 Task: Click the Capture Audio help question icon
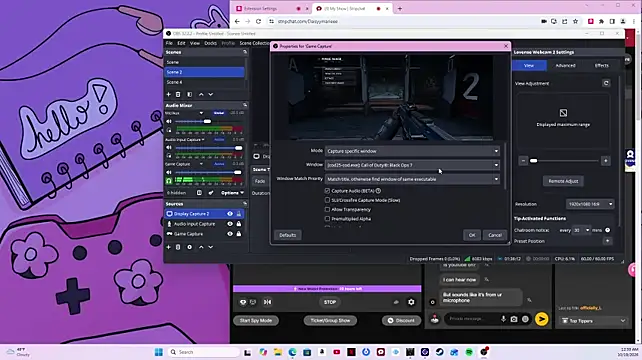click(378, 191)
